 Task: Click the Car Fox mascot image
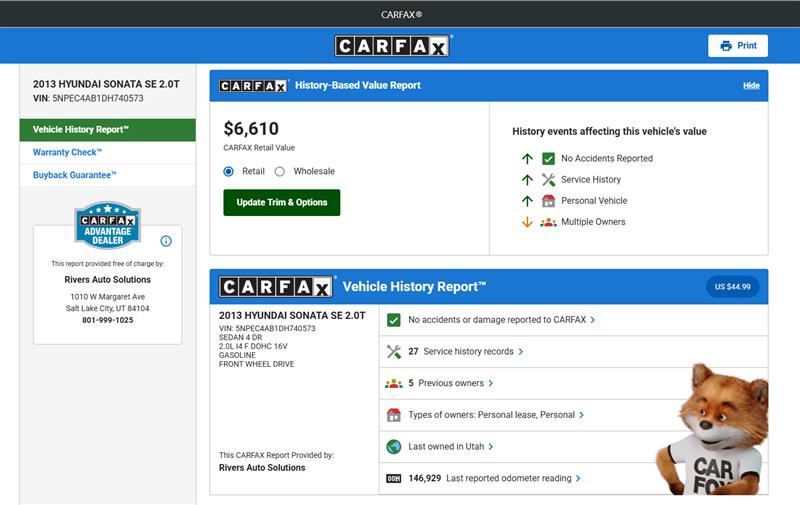click(x=712, y=430)
